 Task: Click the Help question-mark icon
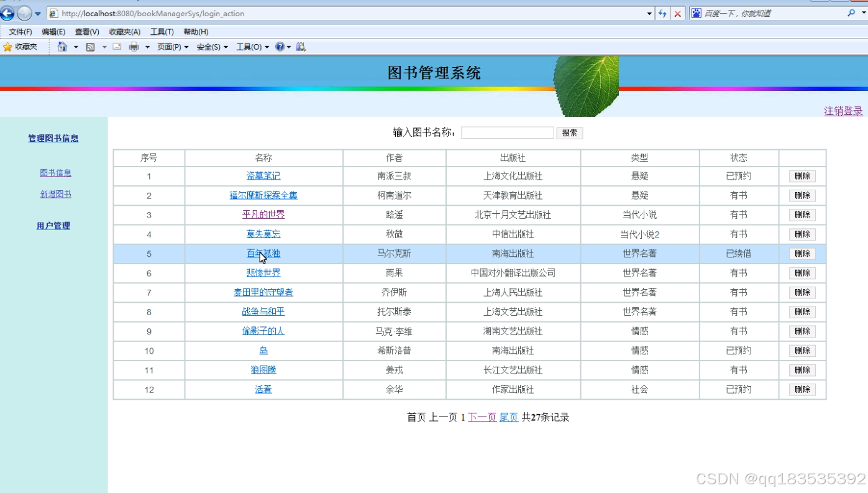[x=280, y=47]
